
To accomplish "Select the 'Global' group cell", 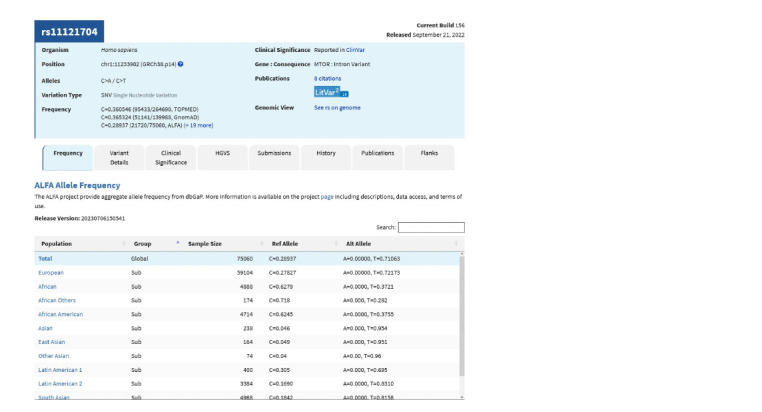I will coord(139,259).
